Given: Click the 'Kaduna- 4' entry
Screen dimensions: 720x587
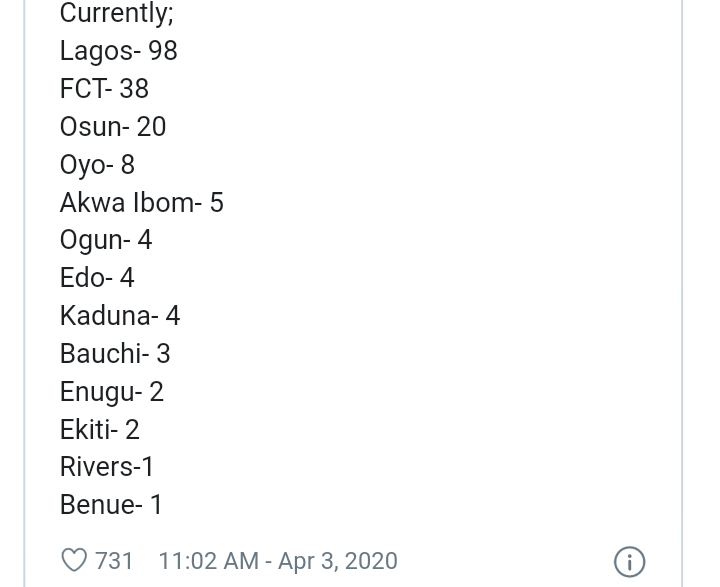Looking at the screenshot, I should (x=120, y=316).
